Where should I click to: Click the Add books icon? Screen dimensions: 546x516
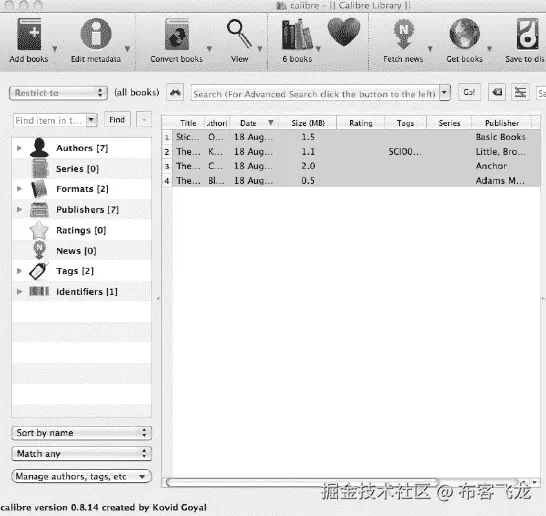coord(29,34)
